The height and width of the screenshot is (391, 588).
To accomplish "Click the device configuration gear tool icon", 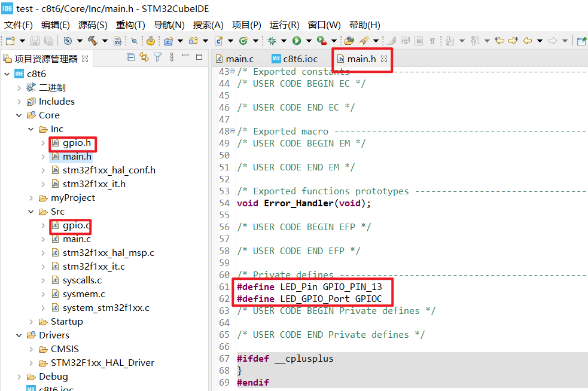I will [x=151, y=41].
